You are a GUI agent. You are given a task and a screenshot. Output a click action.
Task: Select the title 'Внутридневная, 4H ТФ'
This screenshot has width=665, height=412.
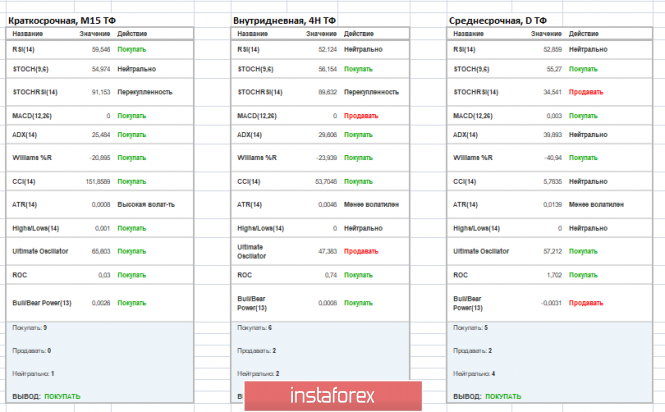click(x=284, y=20)
